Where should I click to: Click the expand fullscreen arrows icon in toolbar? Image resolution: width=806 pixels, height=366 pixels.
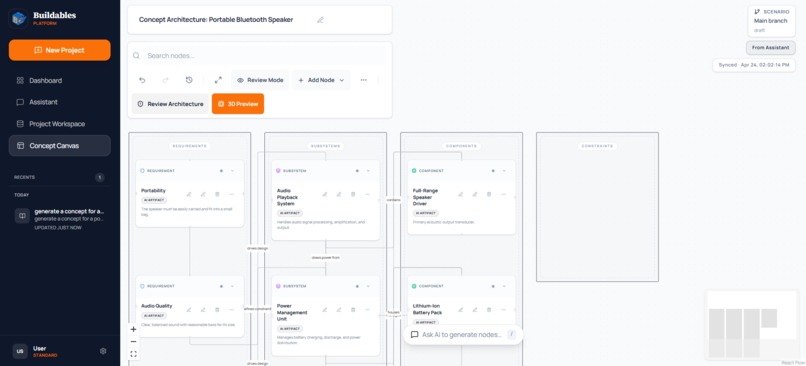click(x=218, y=80)
